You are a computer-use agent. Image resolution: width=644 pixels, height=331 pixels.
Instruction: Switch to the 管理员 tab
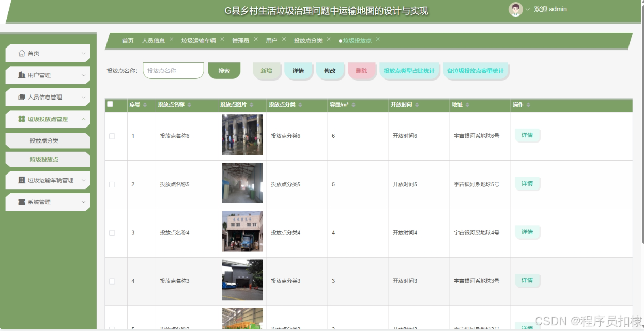coord(240,41)
